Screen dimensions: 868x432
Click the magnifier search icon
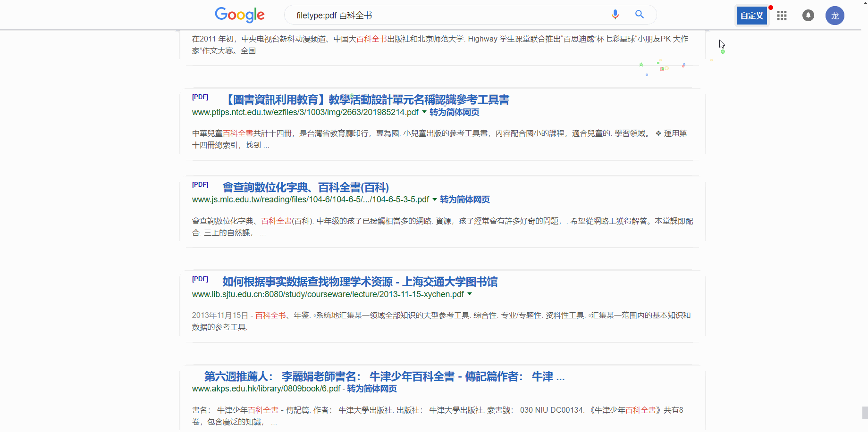640,15
